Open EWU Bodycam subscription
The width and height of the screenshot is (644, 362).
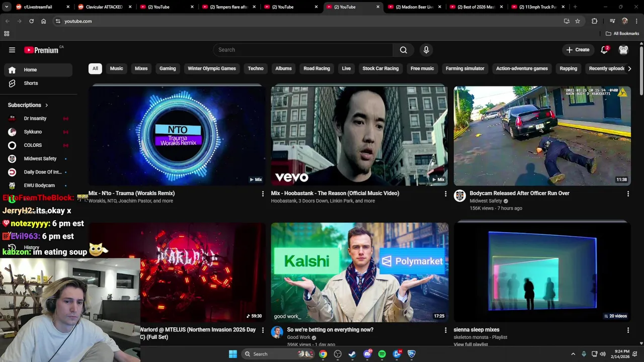[x=38, y=186]
